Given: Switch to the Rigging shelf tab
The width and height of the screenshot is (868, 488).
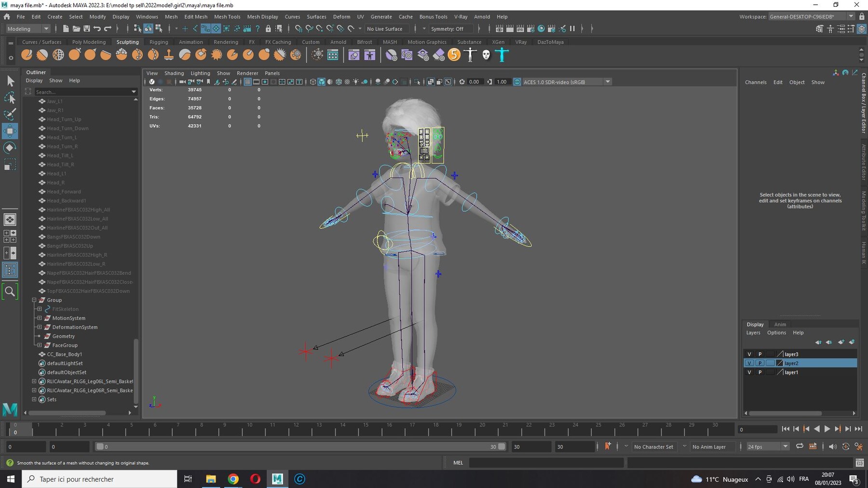Looking at the screenshot, I should [159, 42].
